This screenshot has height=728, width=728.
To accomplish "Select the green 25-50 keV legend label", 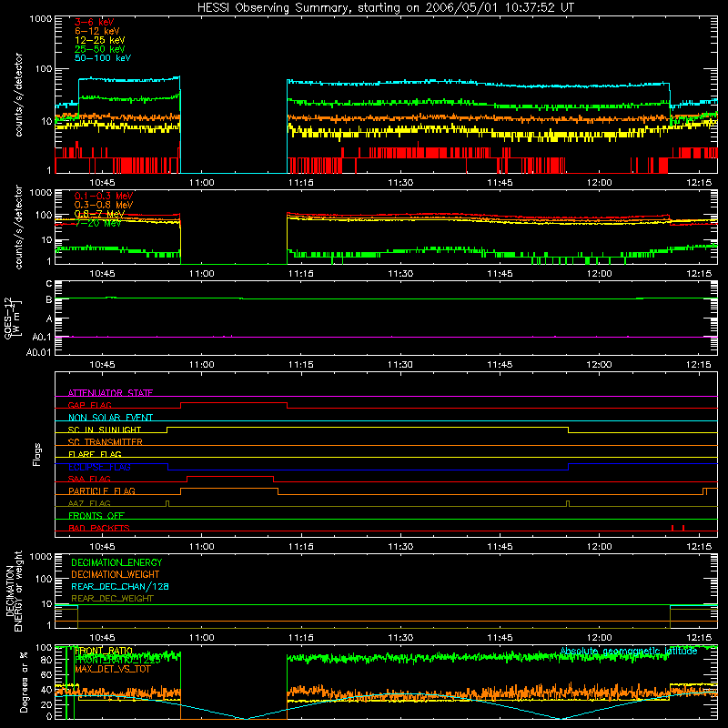I will click(x=99, y=49).
